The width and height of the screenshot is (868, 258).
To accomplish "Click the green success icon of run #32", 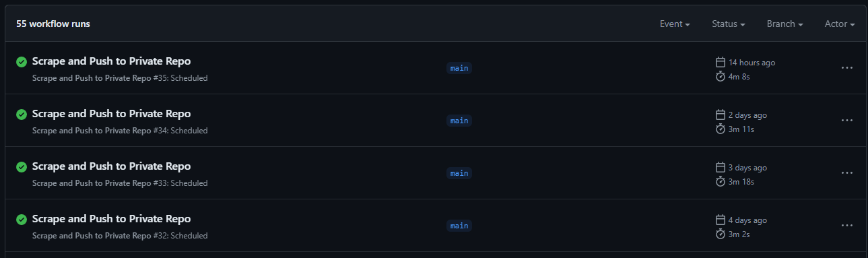I will (21, 219).
